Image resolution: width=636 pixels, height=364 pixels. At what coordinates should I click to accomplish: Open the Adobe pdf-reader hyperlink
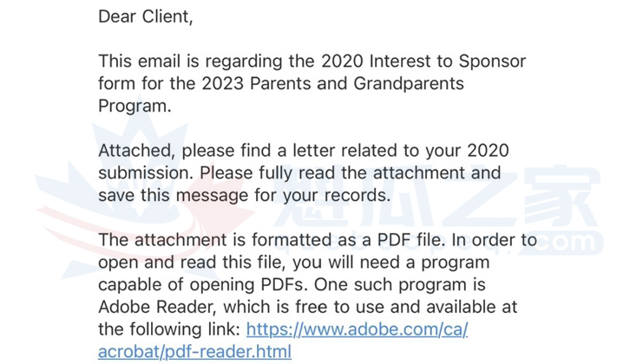(x=357, y=329)
